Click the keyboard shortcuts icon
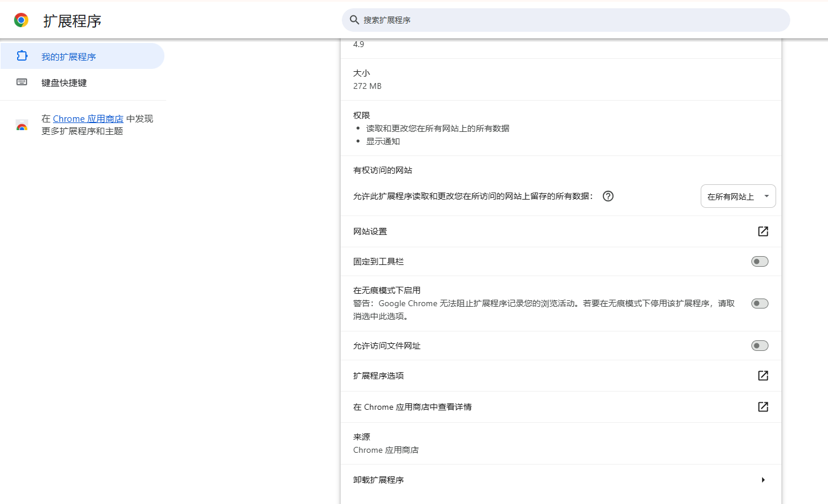Image resolution: width=828 pixels, height=504 pixels. 22,82
